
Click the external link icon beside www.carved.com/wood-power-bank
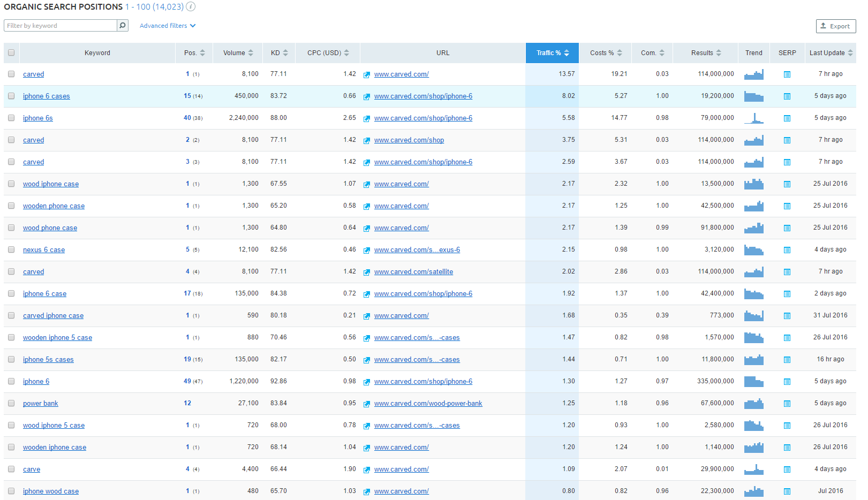[x=367, y=403]
